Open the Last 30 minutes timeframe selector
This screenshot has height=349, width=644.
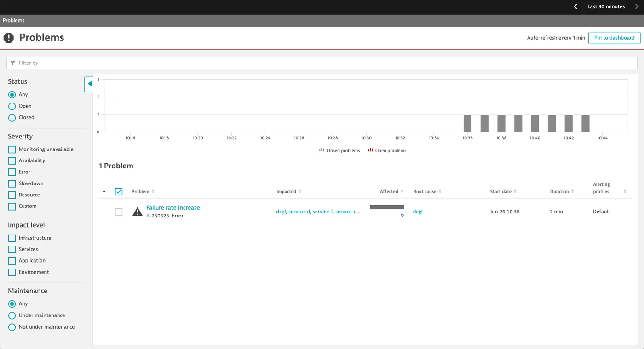(606, 6)
